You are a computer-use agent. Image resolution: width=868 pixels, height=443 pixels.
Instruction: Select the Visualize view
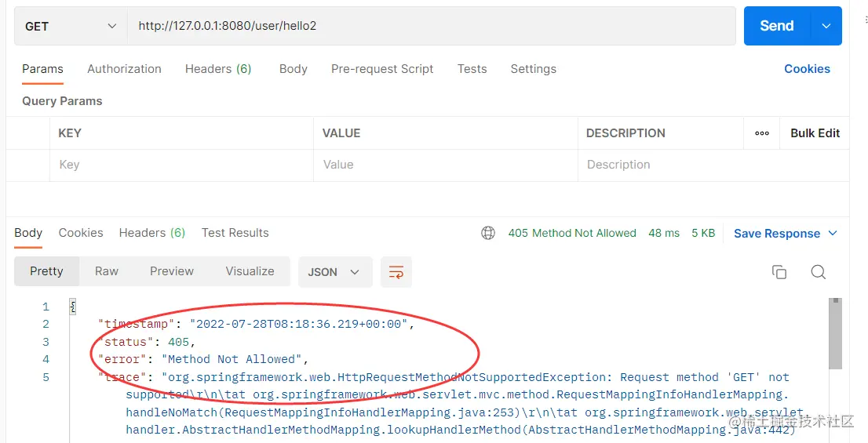[250, 271]
